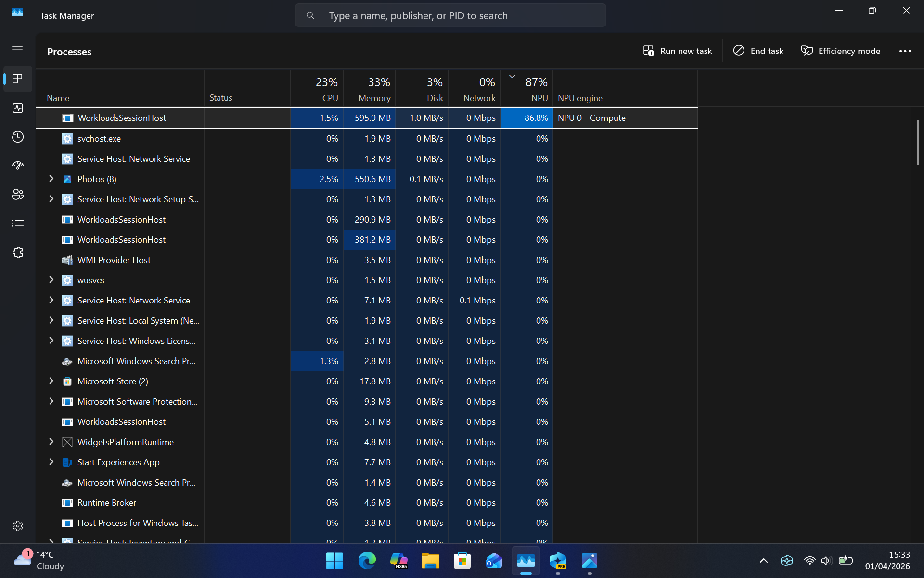This screenshot has height=578, width=924.
Task: Click the Run new task button
Action: [677, 51]
